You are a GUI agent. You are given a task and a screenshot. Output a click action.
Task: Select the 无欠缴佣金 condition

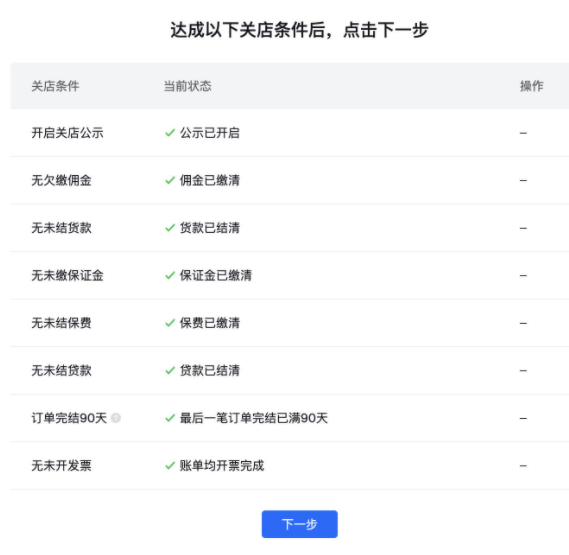coord(61,180)
